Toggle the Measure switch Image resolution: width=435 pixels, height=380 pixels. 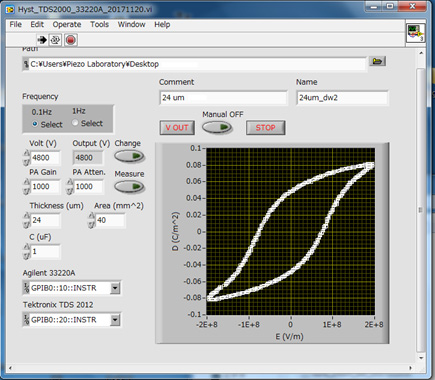[x=129, y=186]
